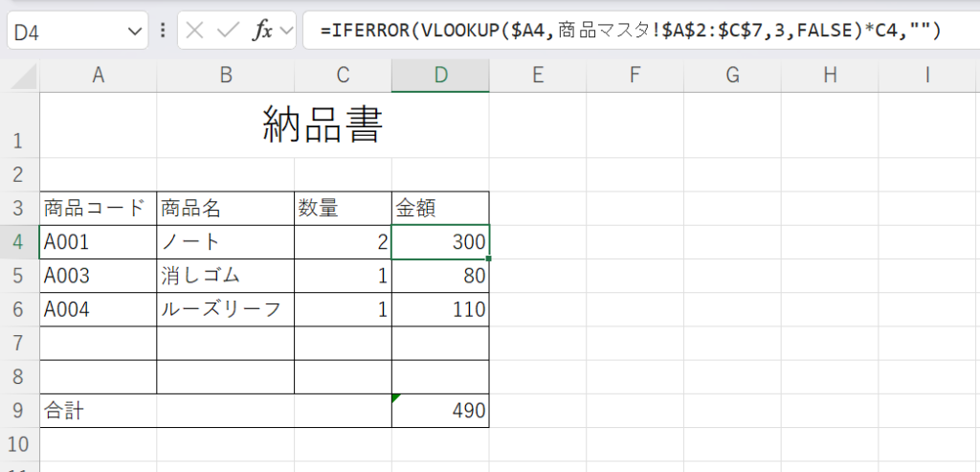Select the 消しゴム product name cell
Screen dimensions: 980x472
pos(226,276)
